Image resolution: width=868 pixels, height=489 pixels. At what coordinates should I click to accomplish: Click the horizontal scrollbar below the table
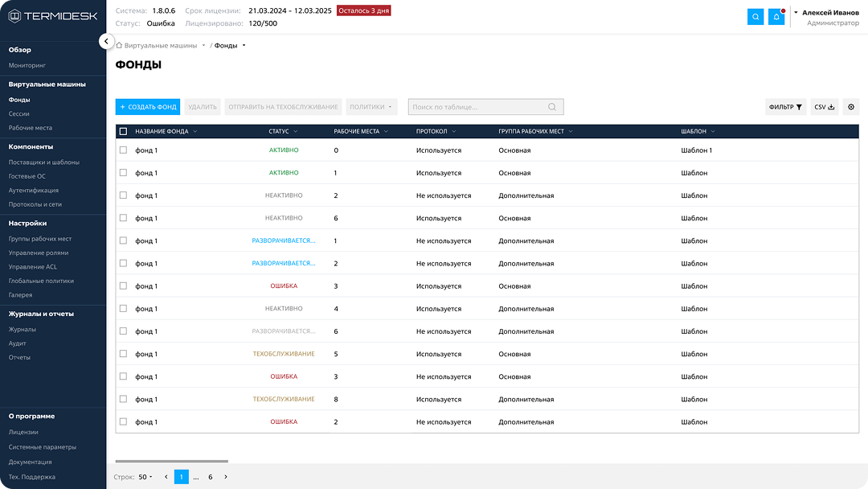tap(171, 462)
